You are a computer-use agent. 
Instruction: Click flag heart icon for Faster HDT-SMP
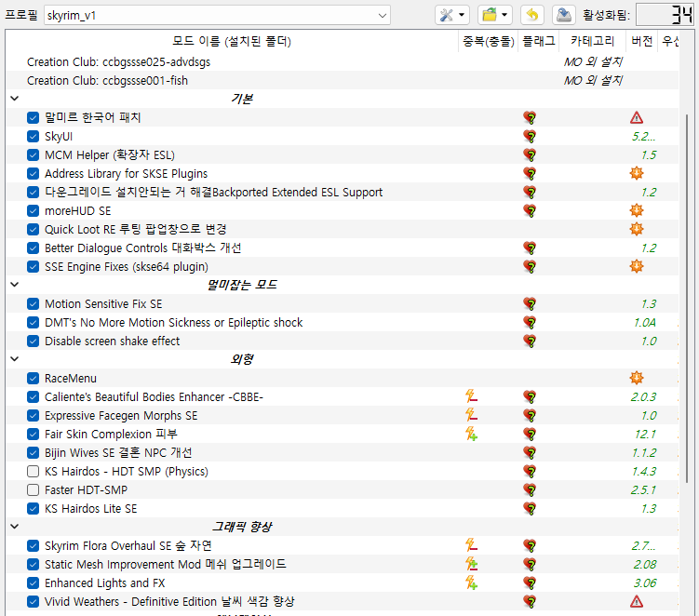click(530, 490)
